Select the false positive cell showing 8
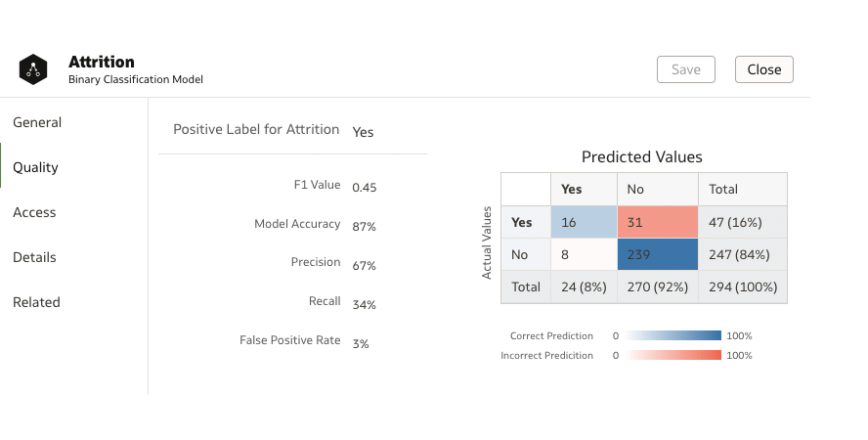This screenshot has height=440, width=868. coord(584,254)
